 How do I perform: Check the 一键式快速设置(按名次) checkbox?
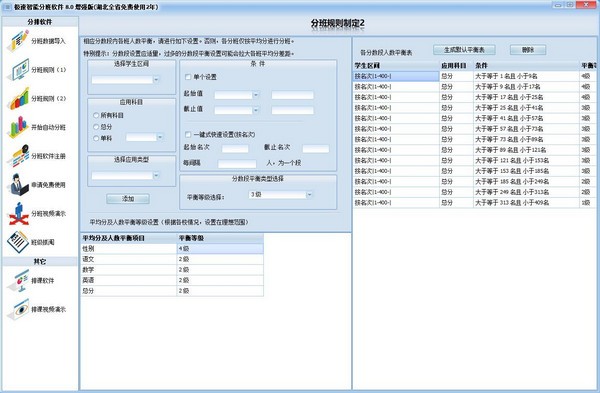click(188, 134)
